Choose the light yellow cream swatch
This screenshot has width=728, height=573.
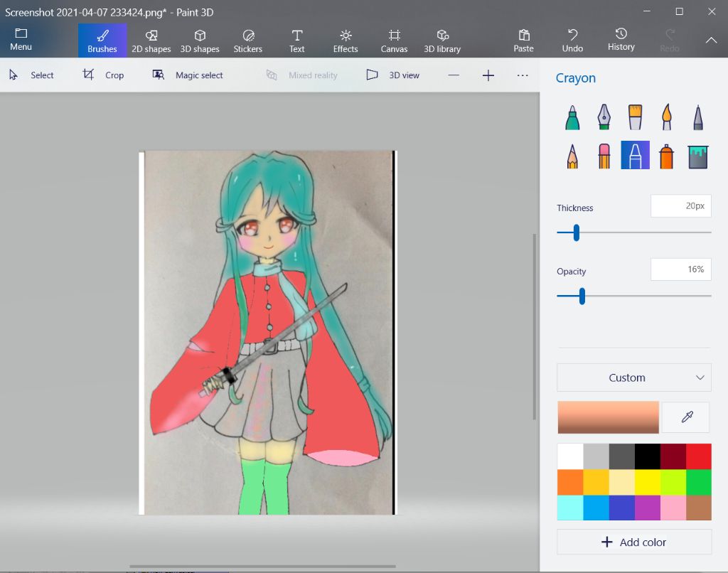(x=621, y=482)
